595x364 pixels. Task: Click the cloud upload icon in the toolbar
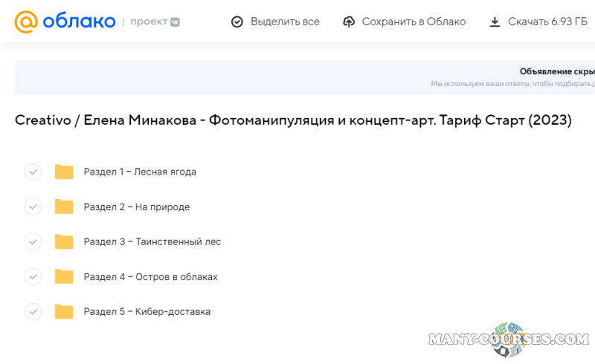click(x=349, y=22)
